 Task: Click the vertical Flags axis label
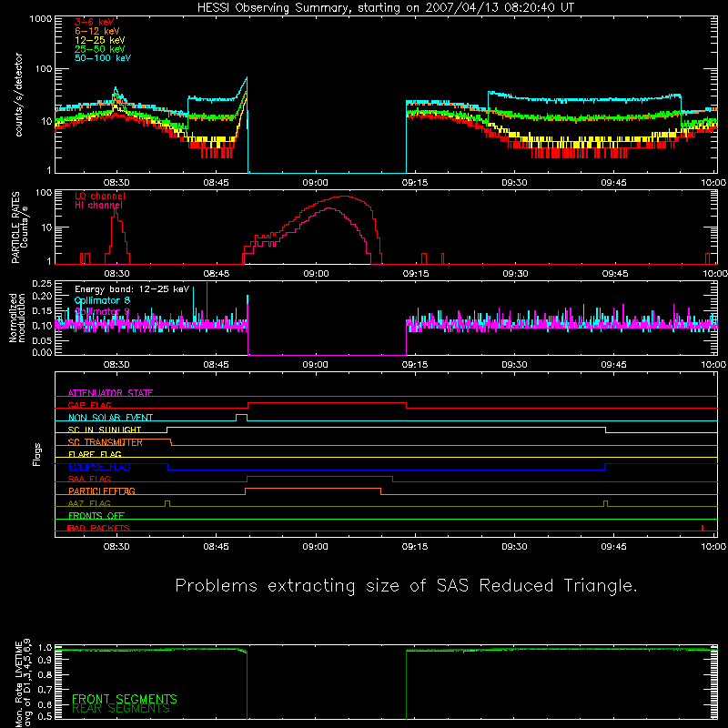pyautogui.click(x=37, y=454)
